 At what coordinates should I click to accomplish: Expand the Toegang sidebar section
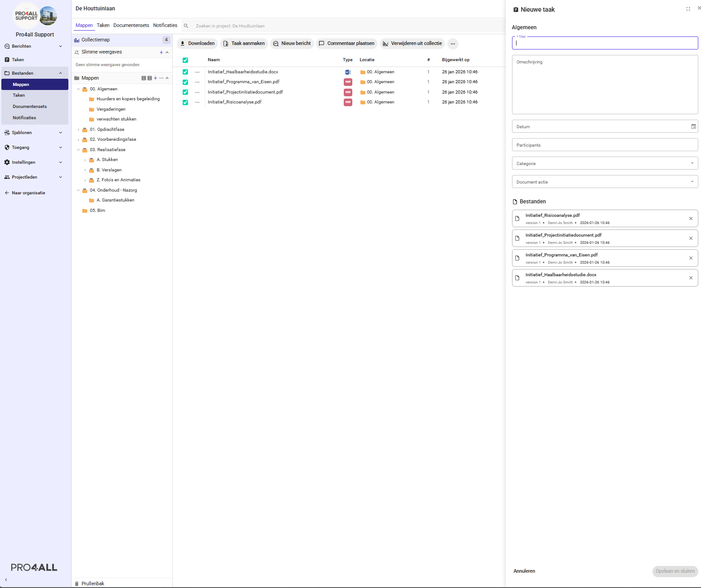click(60, 148)
